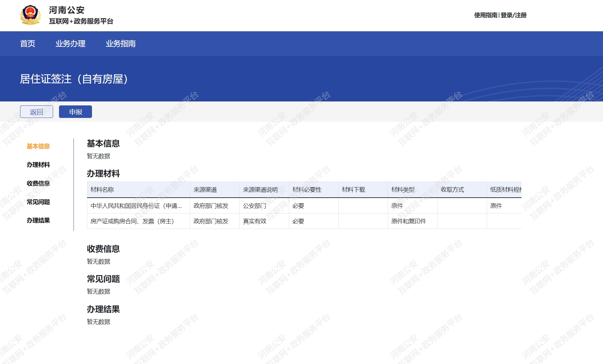Go to 常见问题 in the sidebar
603x364 pixels.
pos(38,202)
